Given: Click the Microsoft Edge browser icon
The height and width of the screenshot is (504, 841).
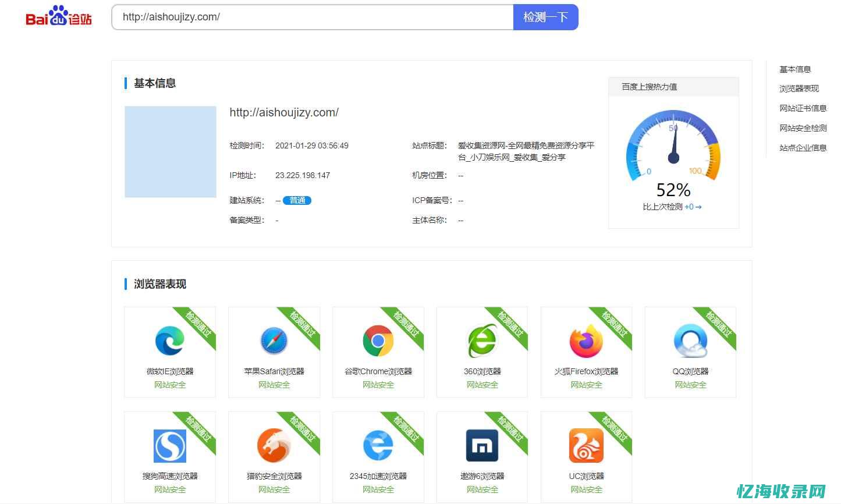Looking at the screenshot, I should 170,341.
